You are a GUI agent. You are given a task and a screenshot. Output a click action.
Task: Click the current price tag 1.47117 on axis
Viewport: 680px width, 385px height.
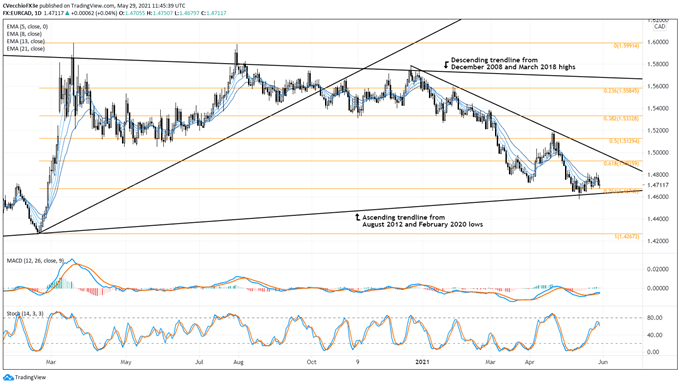coord(657,185)
